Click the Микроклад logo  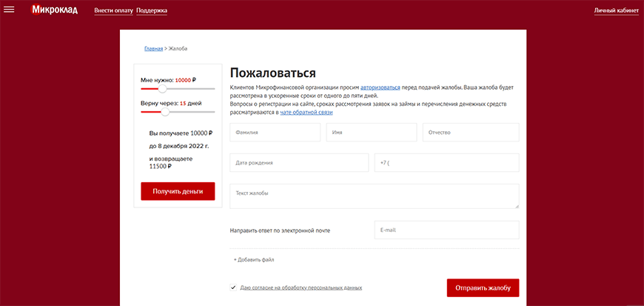(x=58, y=10)
